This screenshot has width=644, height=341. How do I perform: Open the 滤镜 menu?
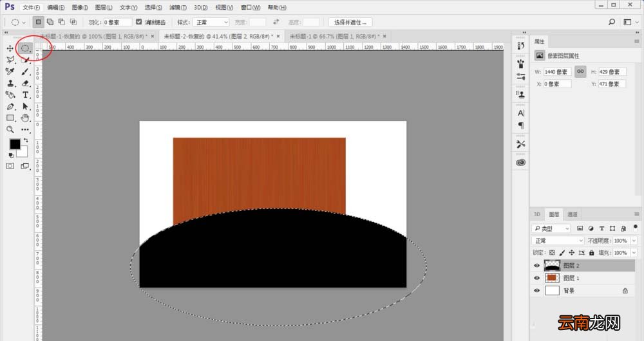(178, 7)
